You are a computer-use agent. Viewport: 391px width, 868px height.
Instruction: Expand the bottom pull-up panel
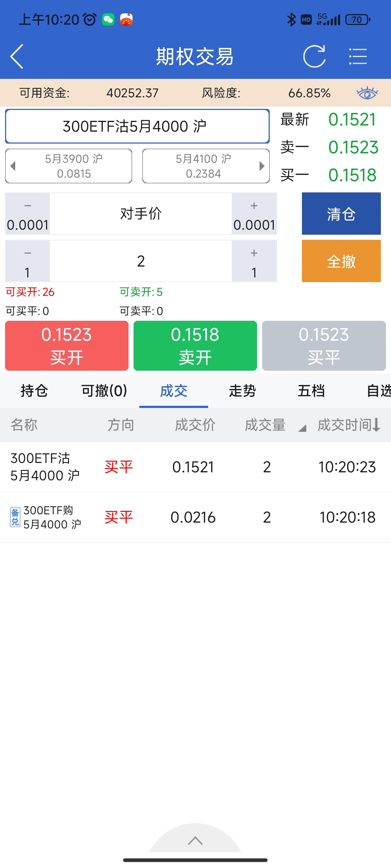pos(195,841)
